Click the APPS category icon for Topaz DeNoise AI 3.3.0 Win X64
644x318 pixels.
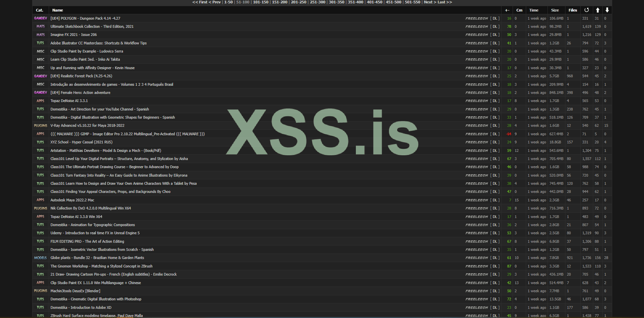(41, 217)
